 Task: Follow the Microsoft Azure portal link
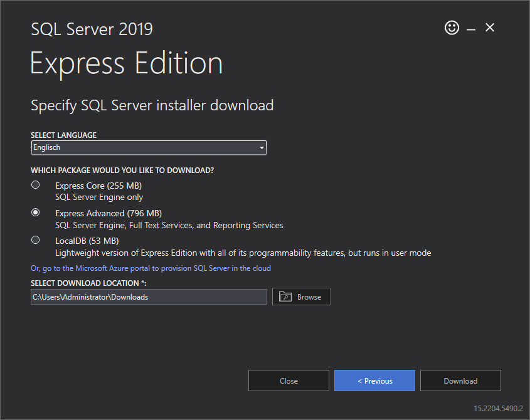click(151, 268)
